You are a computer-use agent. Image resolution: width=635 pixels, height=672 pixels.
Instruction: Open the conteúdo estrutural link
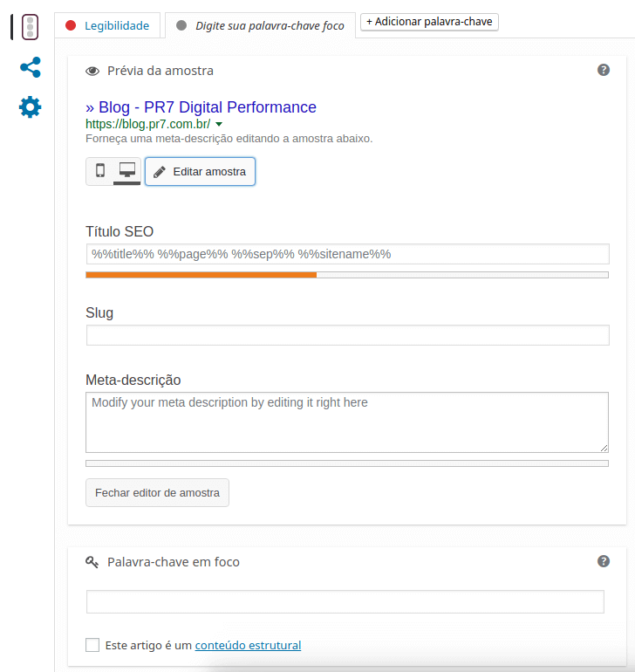click(248, 646)
